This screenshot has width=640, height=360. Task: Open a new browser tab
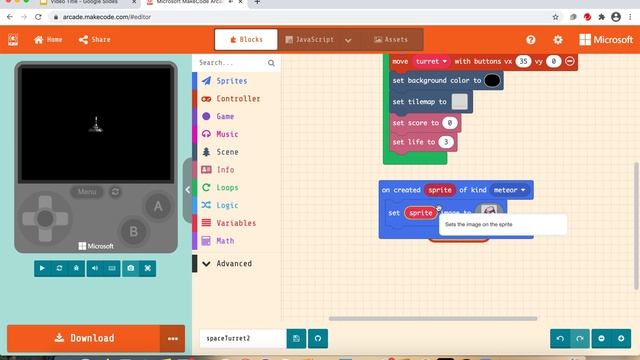pos(257,2)
